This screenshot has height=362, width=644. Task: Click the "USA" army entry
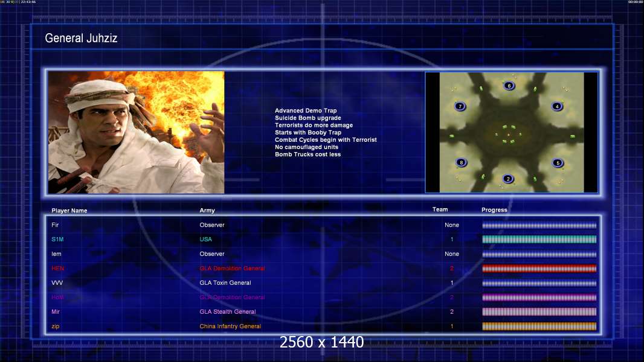206,240
